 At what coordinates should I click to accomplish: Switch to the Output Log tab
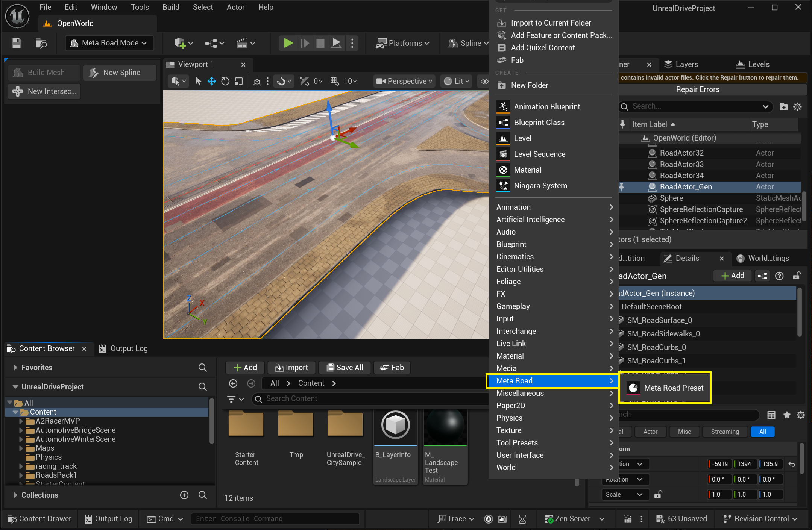point(123,349)
